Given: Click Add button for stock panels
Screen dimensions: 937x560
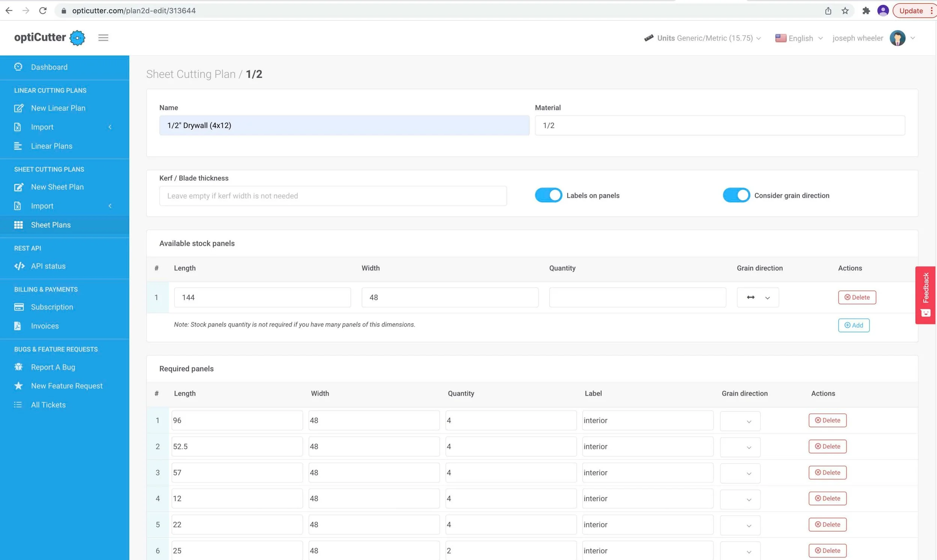Looking at the screenshot, I should 853,325.
